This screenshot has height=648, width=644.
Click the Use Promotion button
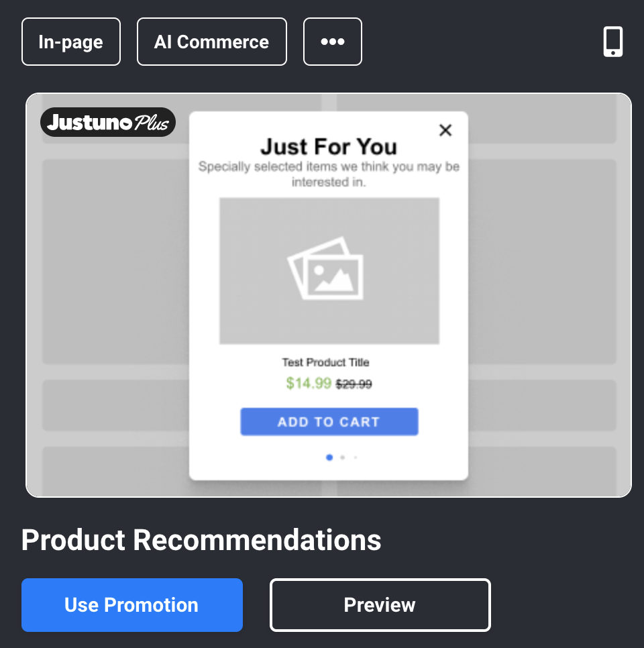click(131, 604)
